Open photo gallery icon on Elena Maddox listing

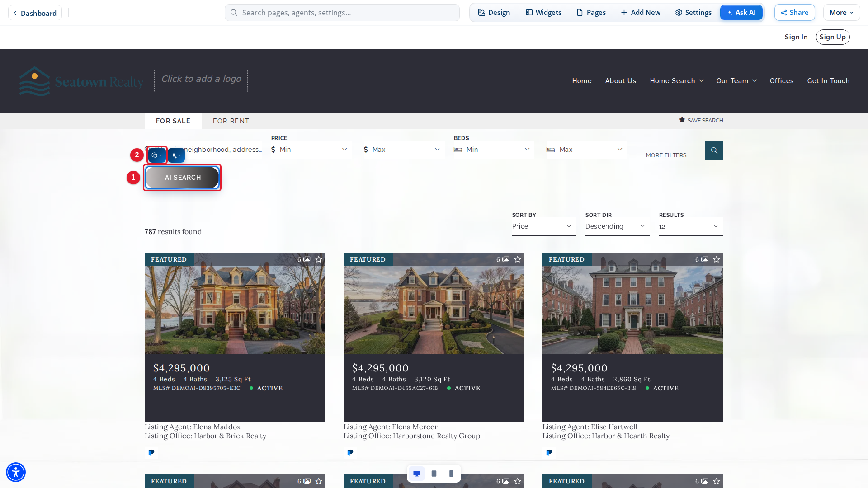[x=307, y=259]
